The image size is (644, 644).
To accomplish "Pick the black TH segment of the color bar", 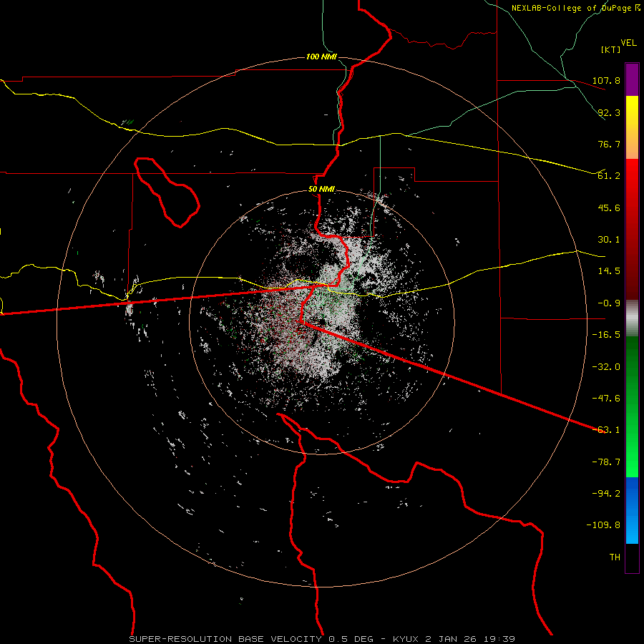I will coord(632,558).
